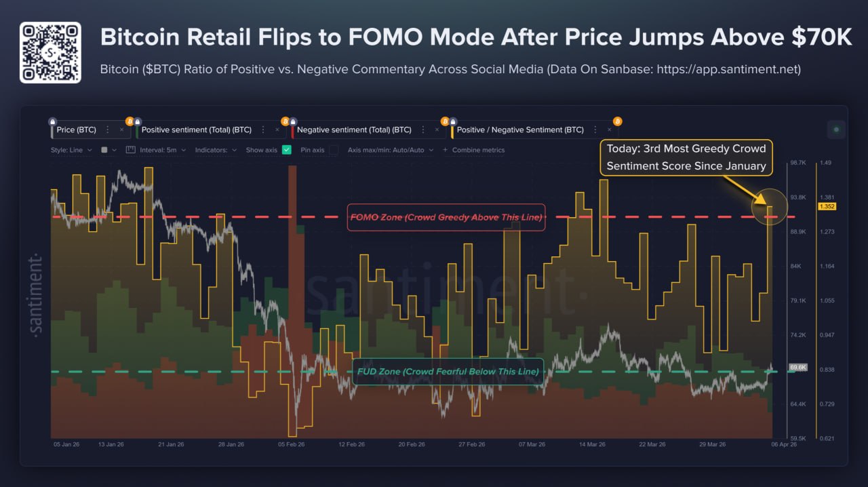The image size is (868, 487).
Task: Disable the Show axis checkbox
Action: pyautogui.click(x=286, y=150)
